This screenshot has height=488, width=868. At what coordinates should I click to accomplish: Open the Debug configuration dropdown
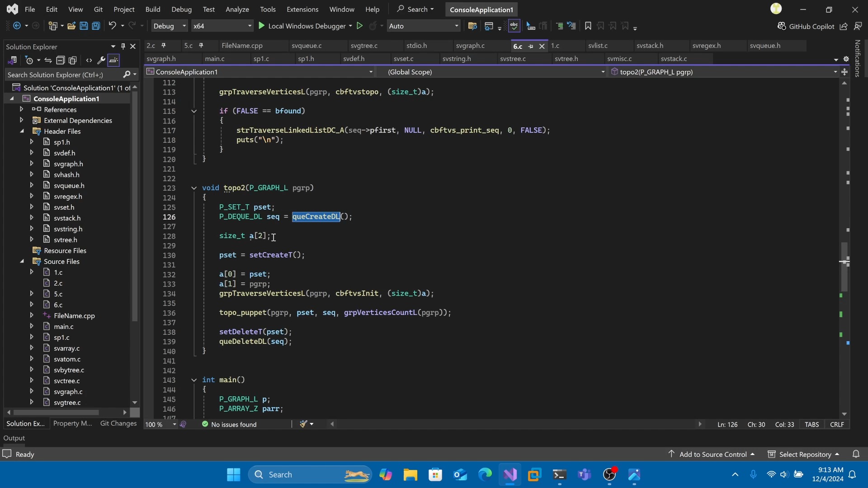170,26
